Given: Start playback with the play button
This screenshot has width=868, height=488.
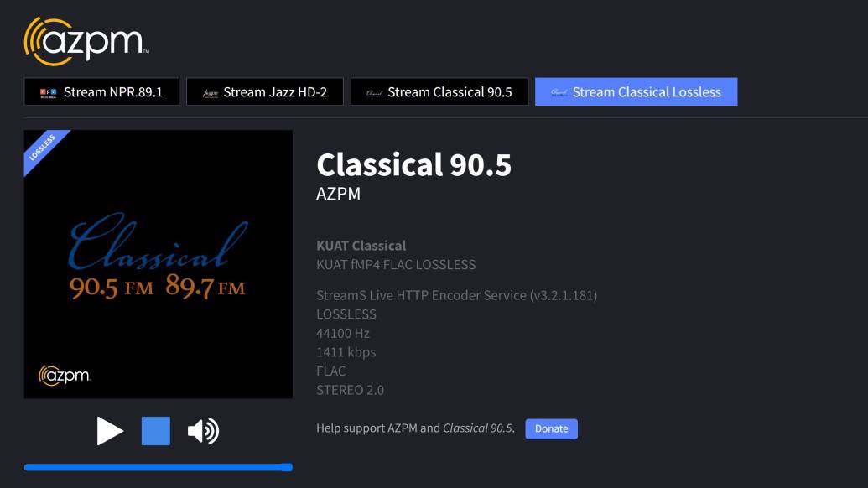Looking at the screenshot, I should point(110,431).
